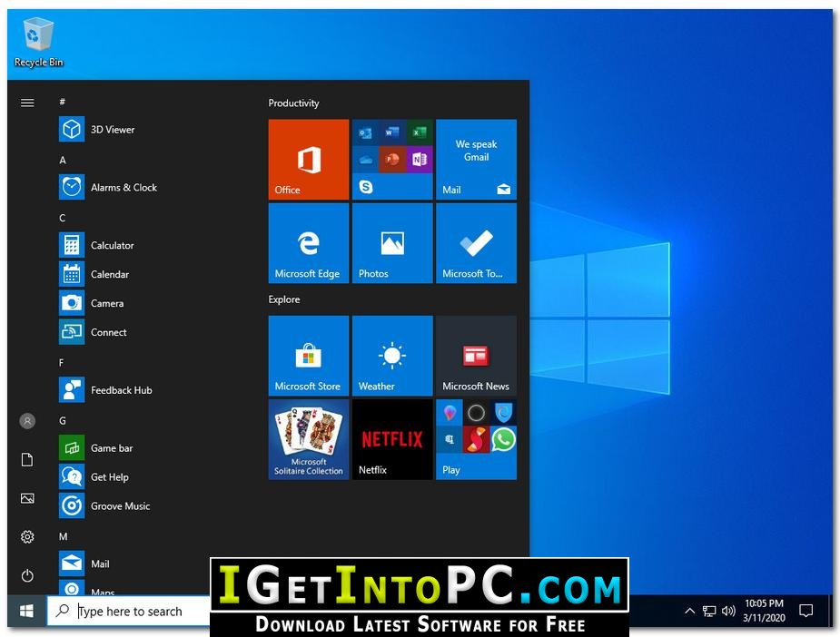The image size is (840, 637).
Task: Open the Netflix tile
Action: click(x=392, y=439)
